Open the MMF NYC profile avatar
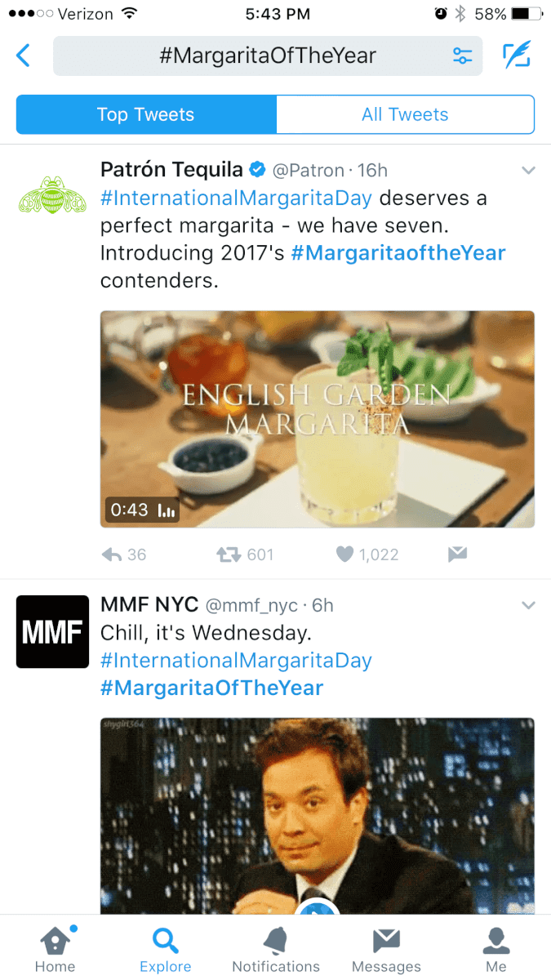 tap(52, 632)
